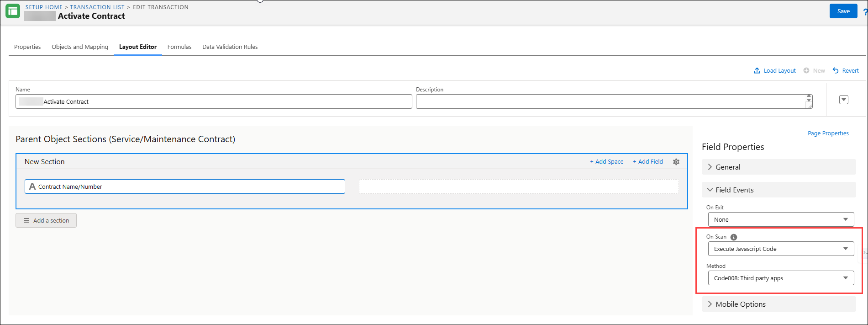
Task: Click the Revert link
Action: pos(850,70)
